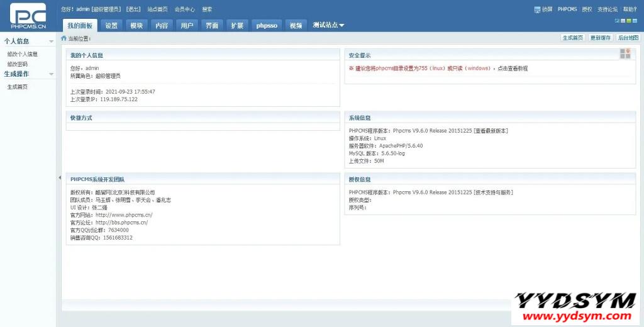Click 生成首页 button in top bar
Viewport: 644px width, 327px height.
(x=572, y=38)
